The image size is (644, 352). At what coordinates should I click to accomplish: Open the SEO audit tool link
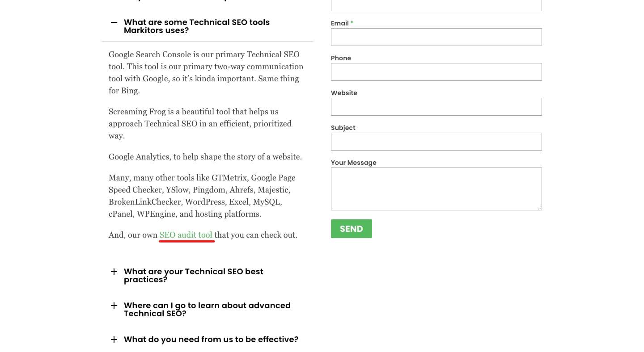point(186,235)
